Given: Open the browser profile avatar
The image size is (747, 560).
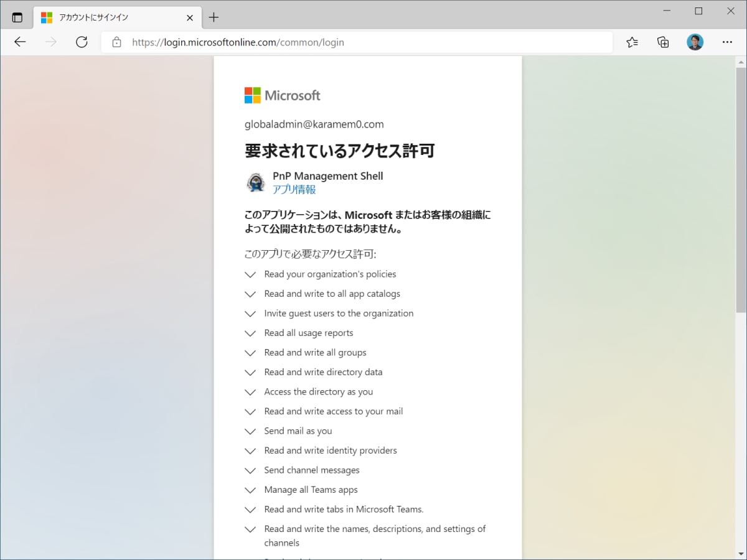Looking at the screenshot, I should pyautogui.click(x=695, y=42).
